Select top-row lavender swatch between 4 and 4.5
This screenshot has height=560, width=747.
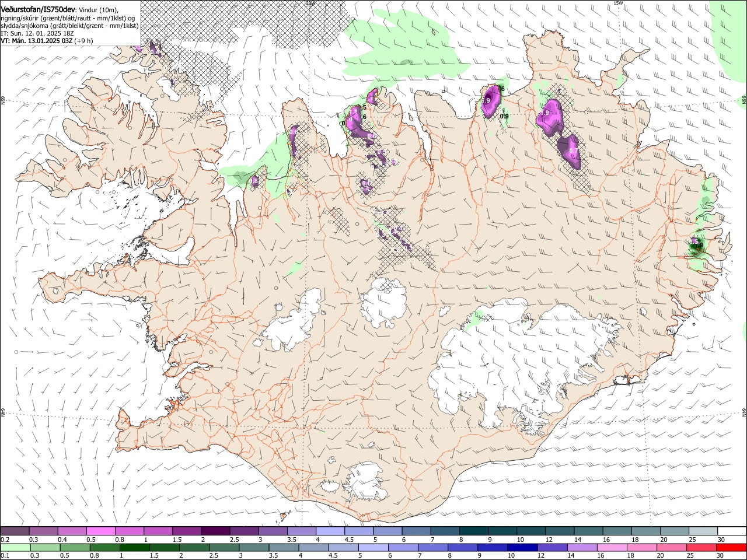pyautogui.click(x=330, y=531)
